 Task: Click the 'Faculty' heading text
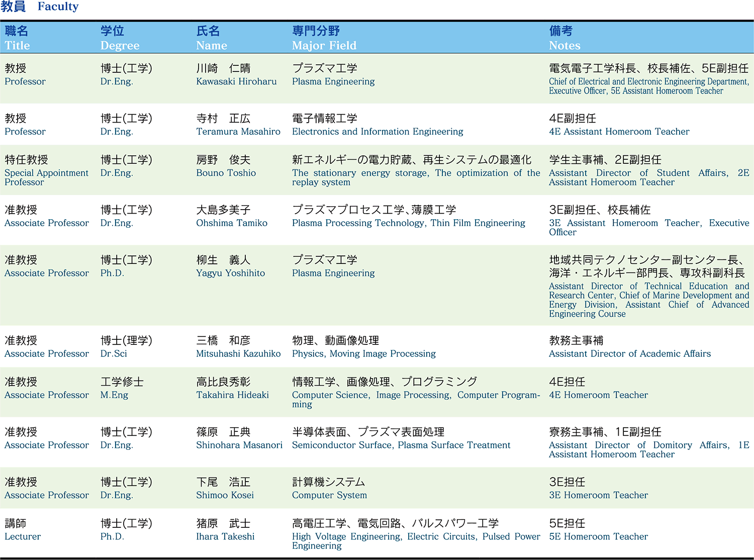[58, 7]
